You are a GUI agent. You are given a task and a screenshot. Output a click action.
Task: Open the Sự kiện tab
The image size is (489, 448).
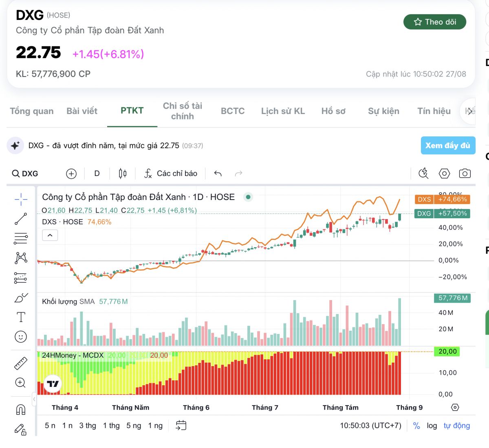[383, 111]
